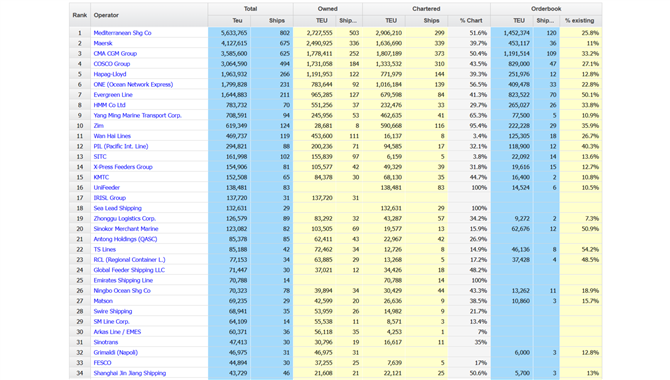
Task: Open the FESCO operator link
Action: pyautogui.click(x=102, y=363)
